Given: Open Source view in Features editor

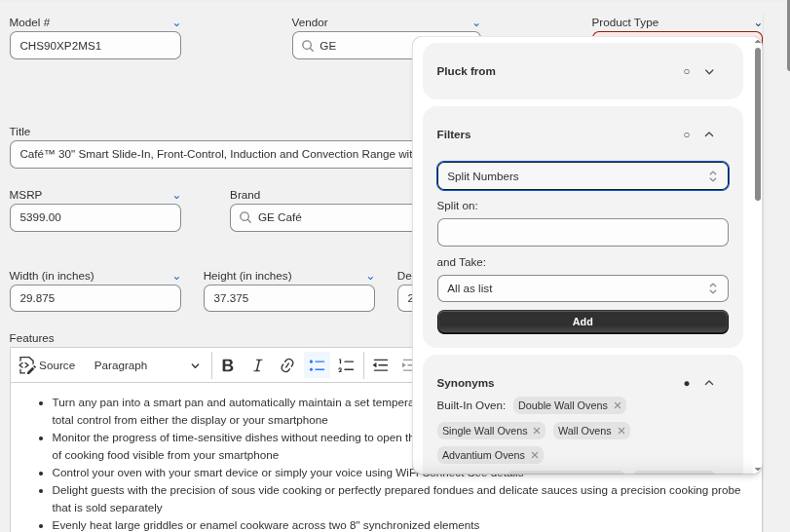Looking at the screenshot, I should tap(47, 365).
